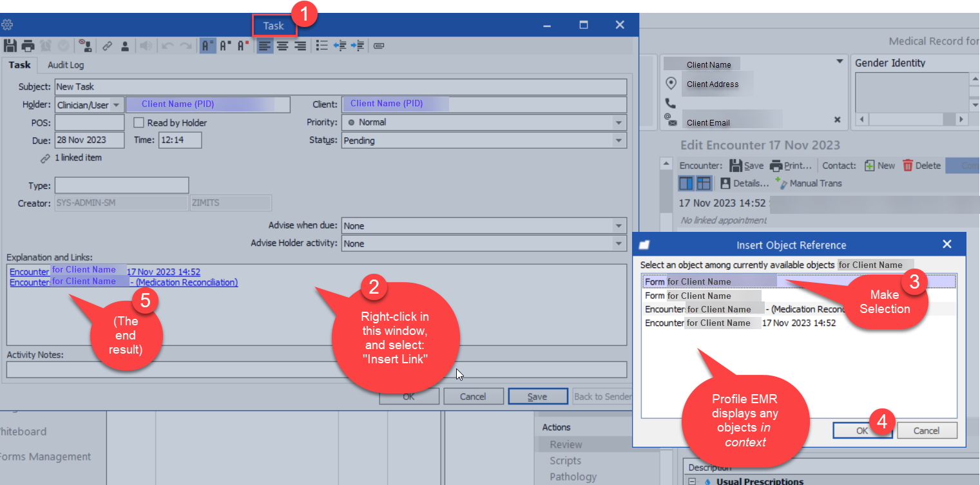Viewport: 980px width, 485px height.
Task: Click the bulleted list icon
Action: [x=322, y=46]
